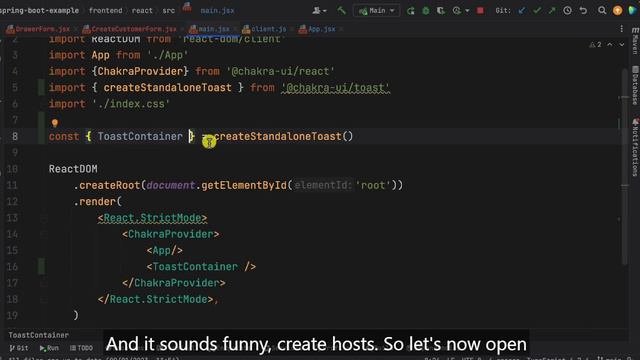Collapse the ChakraProvider fold marker on line 14
Image resolution: width=640 pixels, height=360 pixels.
click(x=44, y=234)
